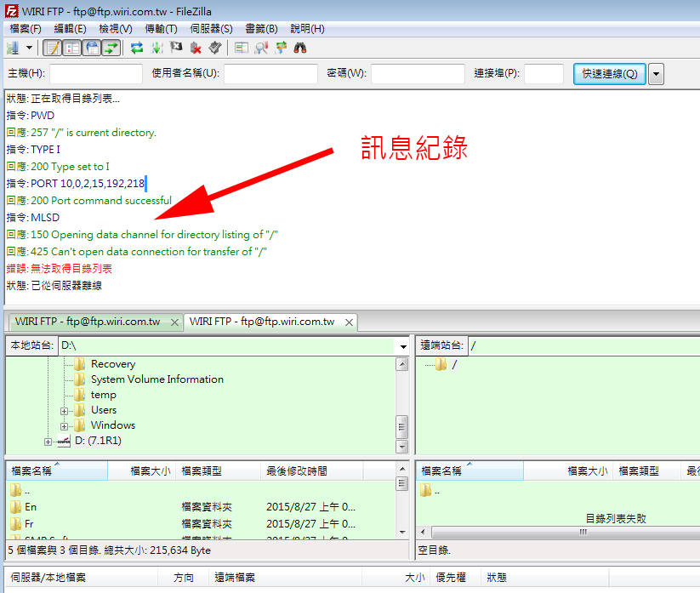This screenshot has width=700, height=593.
Task: Click the local file list scrollbar down arrow
Action: point(402,533)
